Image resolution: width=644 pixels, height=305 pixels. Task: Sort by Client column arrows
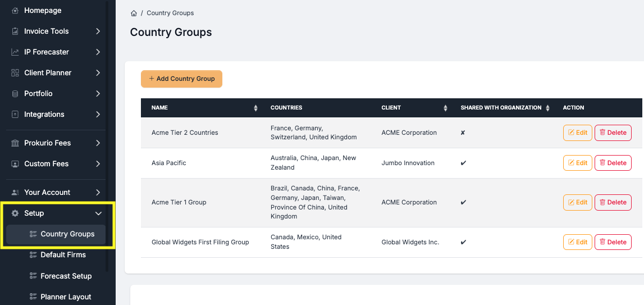pyautogui.click(x=445, y=108)
